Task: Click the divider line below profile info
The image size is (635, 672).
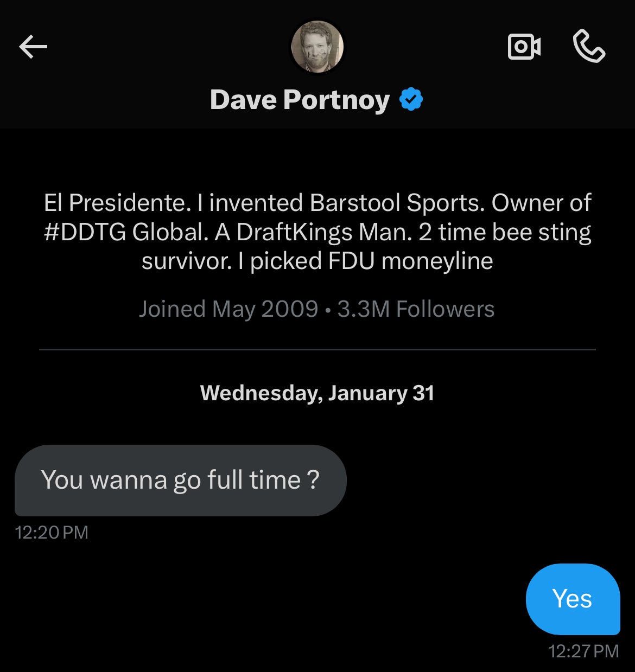Action: (317, 350)
